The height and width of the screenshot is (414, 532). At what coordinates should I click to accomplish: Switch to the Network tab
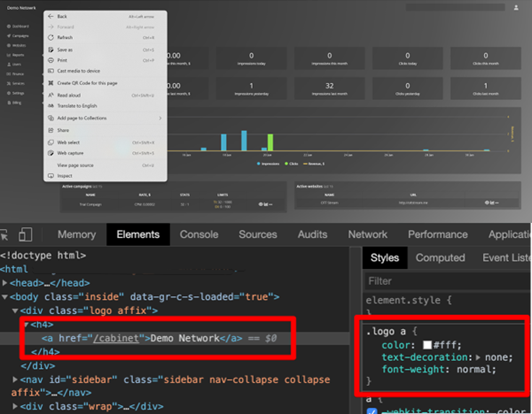click(368, 234)
